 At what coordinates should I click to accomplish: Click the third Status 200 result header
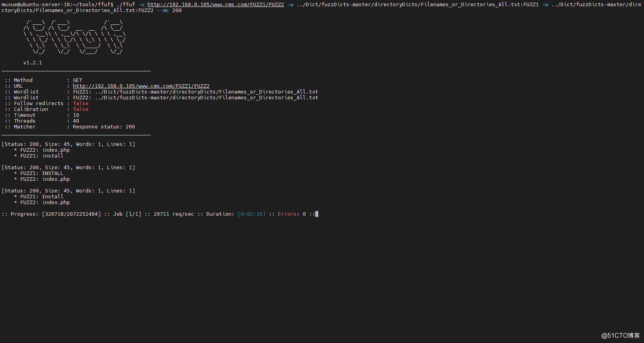click(x=68, y=191)
